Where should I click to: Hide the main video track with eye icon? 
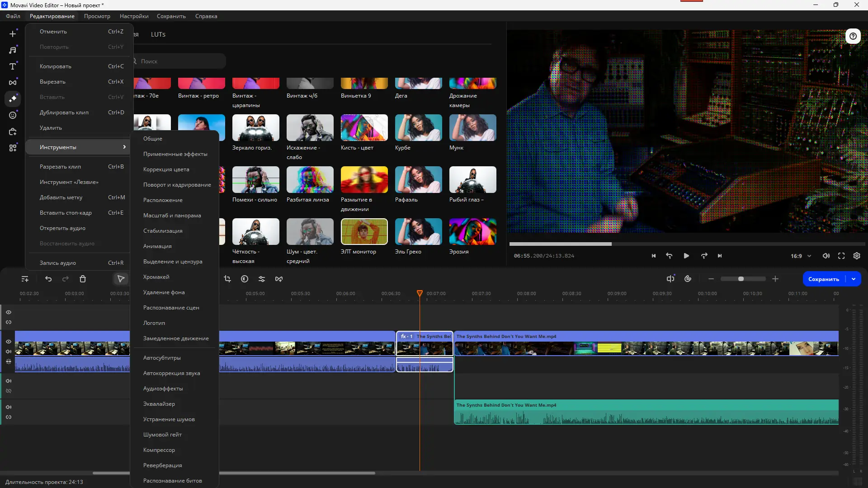point(9,342)
